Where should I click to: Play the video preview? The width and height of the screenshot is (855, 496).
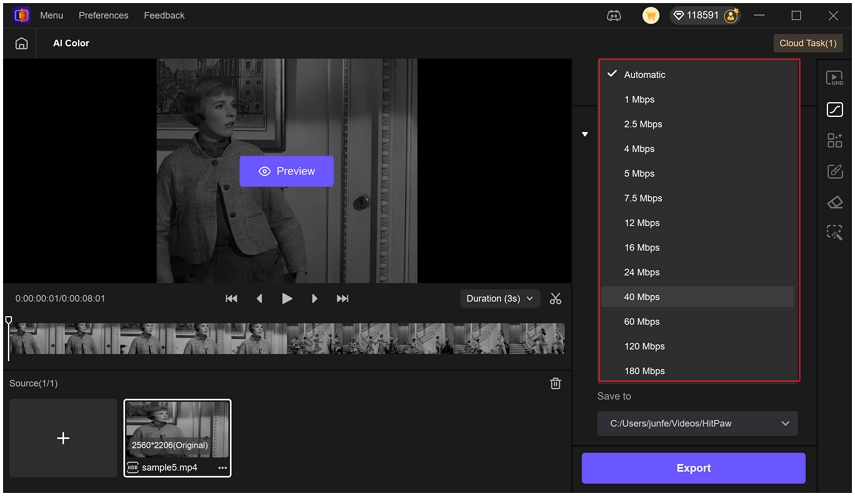(287, 299)
